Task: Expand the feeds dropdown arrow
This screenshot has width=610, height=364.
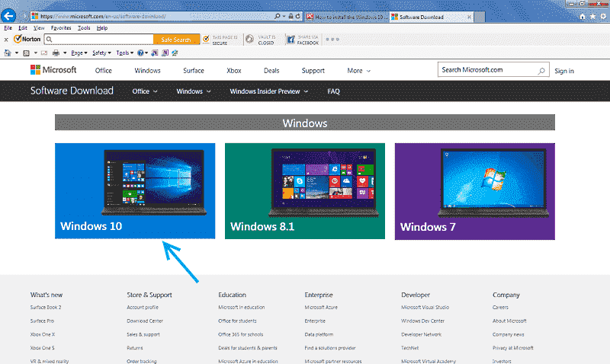Action: click(x=35, y=53)
